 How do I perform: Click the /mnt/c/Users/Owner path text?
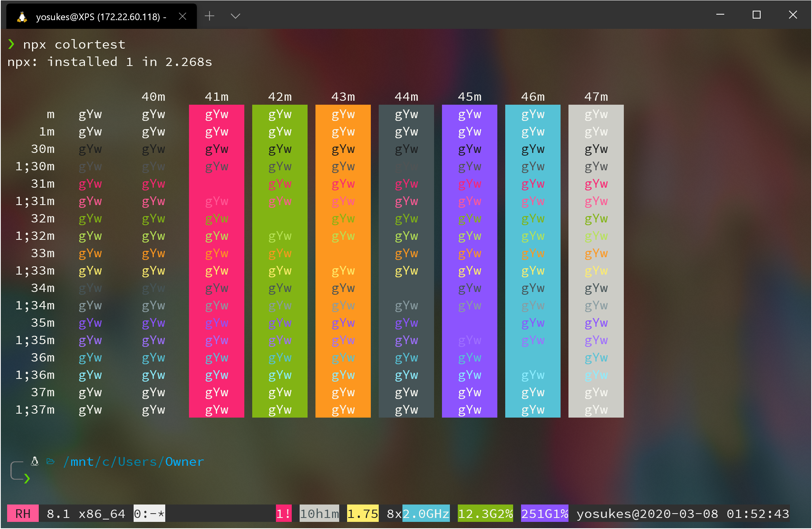[134, 461]
